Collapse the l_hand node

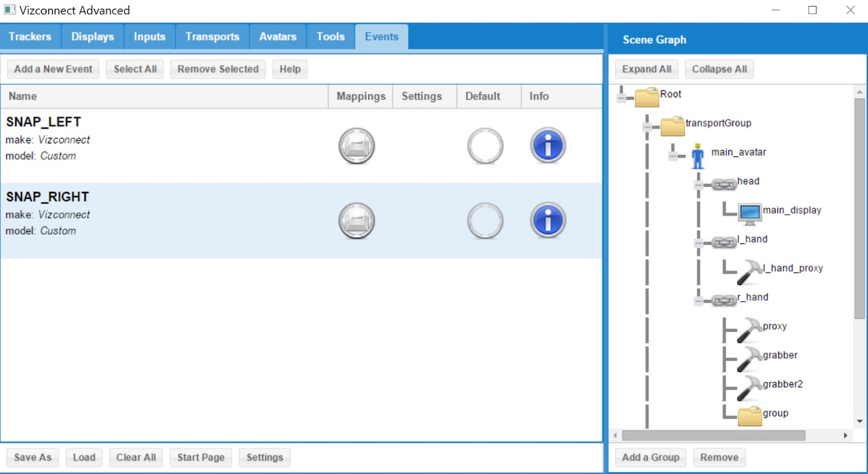[x=698, y=244]
